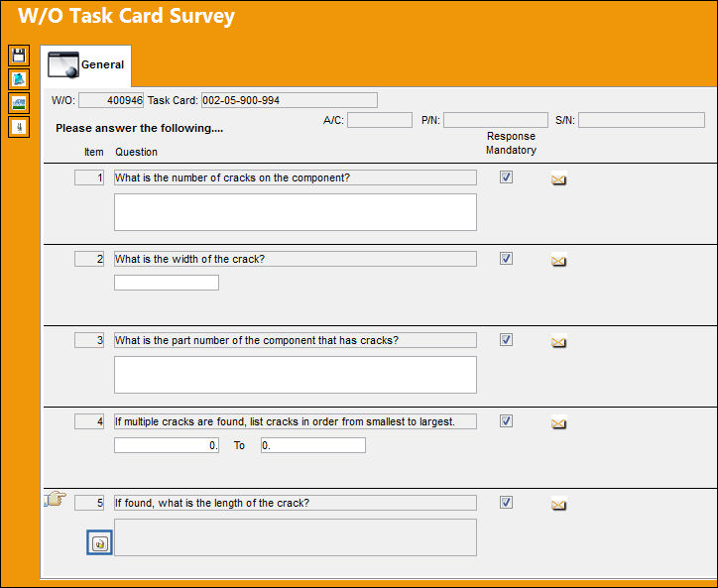Click the envelope icon for question 5
The image size is (718, 588).
point(558,504)
